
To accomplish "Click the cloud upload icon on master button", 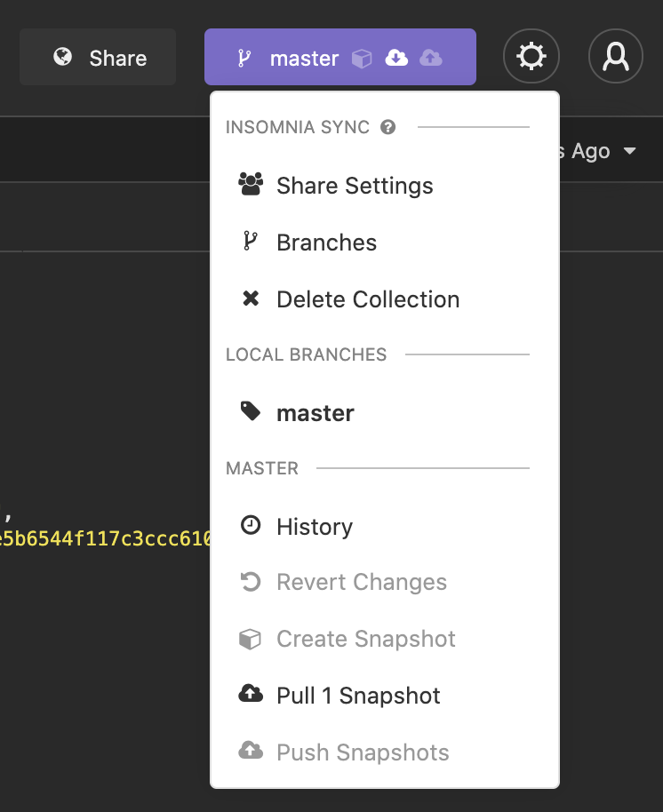I will click(x=430, y=59).
